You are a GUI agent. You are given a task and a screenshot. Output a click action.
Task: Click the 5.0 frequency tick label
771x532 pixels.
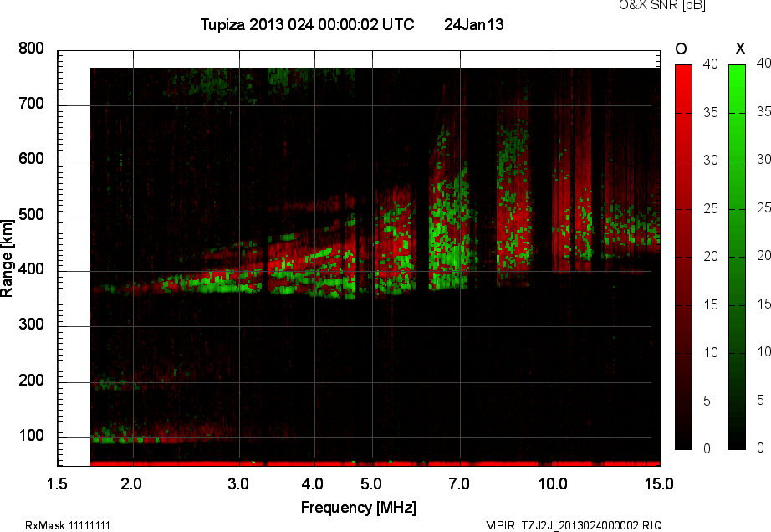coord(371,483)
